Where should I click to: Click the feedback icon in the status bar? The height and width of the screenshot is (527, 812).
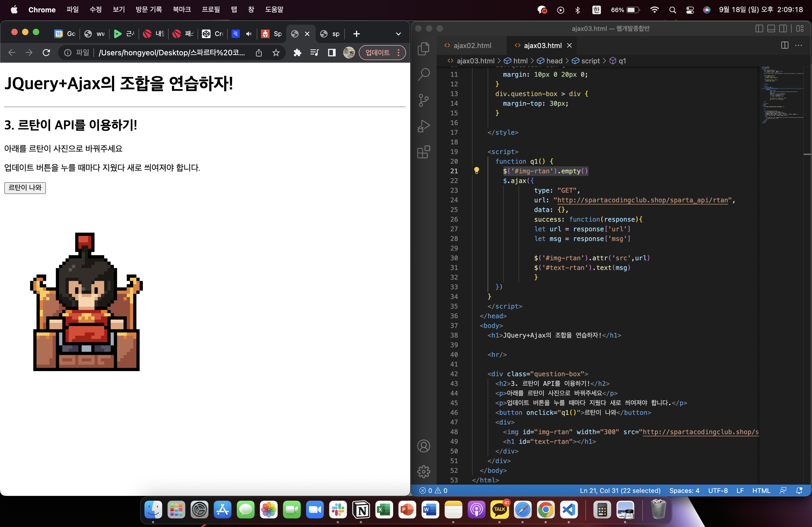(783, 491)
